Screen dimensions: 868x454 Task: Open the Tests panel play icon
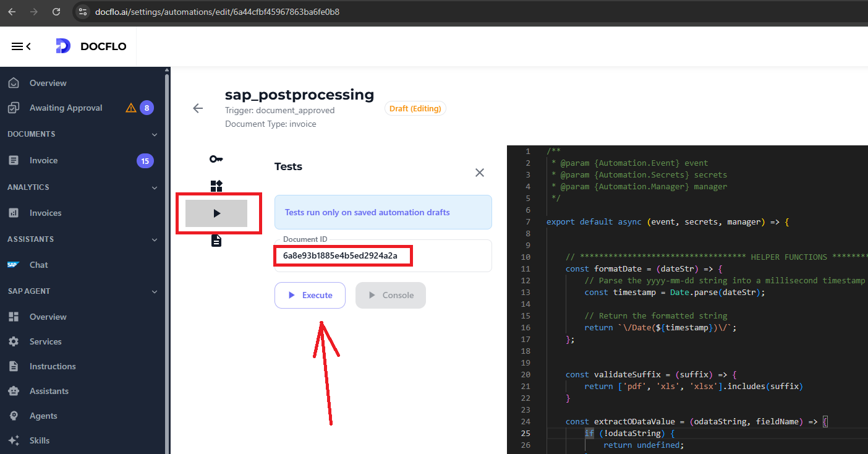coord(216,213)
